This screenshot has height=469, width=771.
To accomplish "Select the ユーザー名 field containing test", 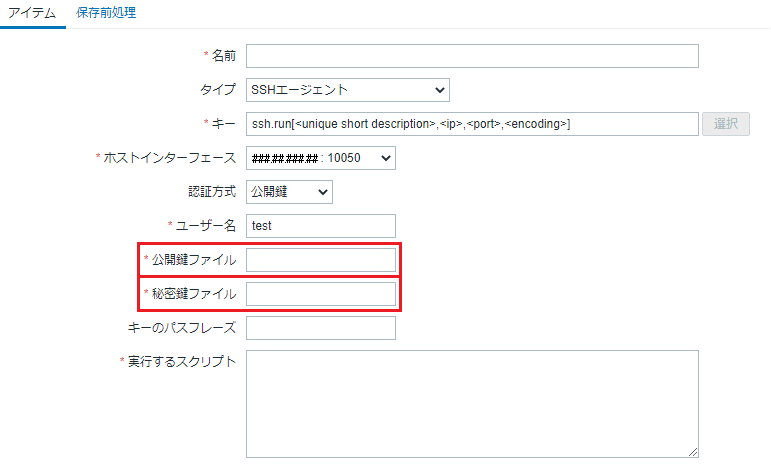I will click(x=321, y=226).
